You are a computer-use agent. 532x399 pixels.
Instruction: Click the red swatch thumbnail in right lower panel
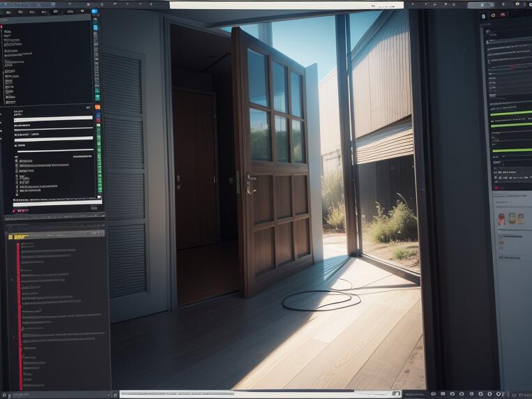pos(501,218)
